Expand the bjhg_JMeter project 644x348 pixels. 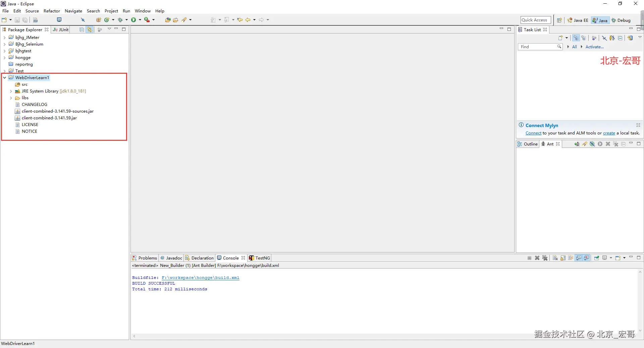tap(4, 38)
